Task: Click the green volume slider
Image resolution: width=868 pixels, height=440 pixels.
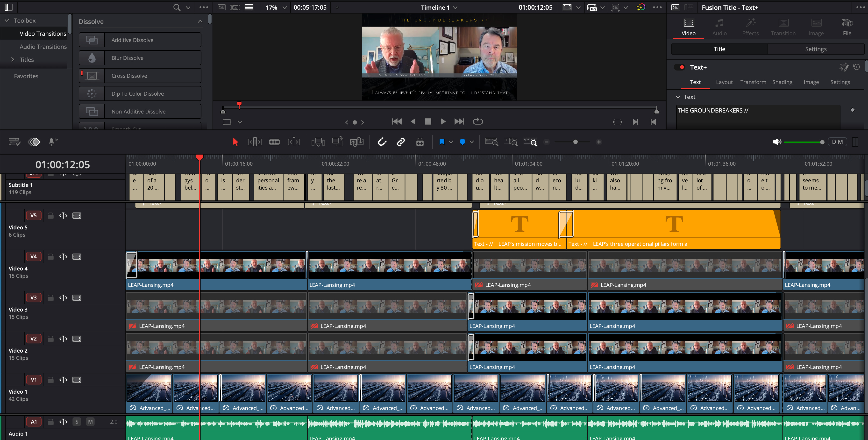Action: point(802,142)
